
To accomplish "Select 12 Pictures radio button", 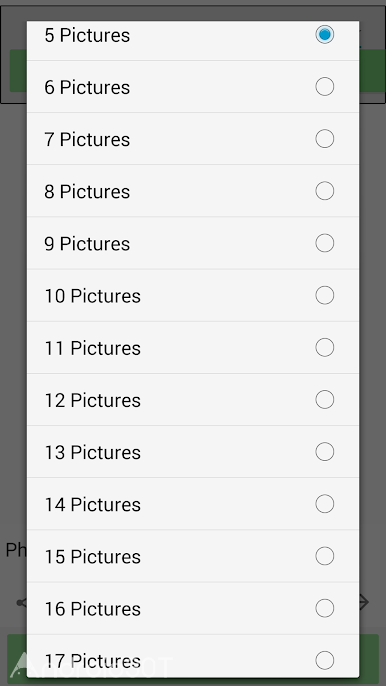I will click(324, 399).
